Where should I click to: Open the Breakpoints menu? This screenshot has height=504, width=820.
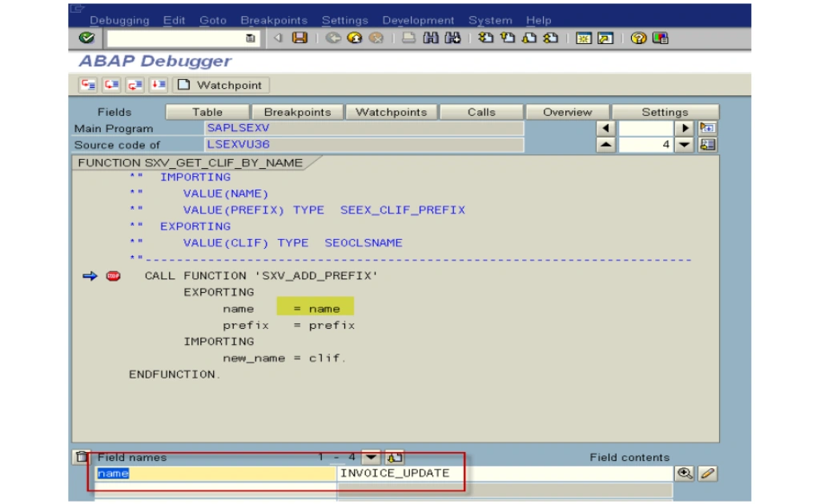click(274, 20)
